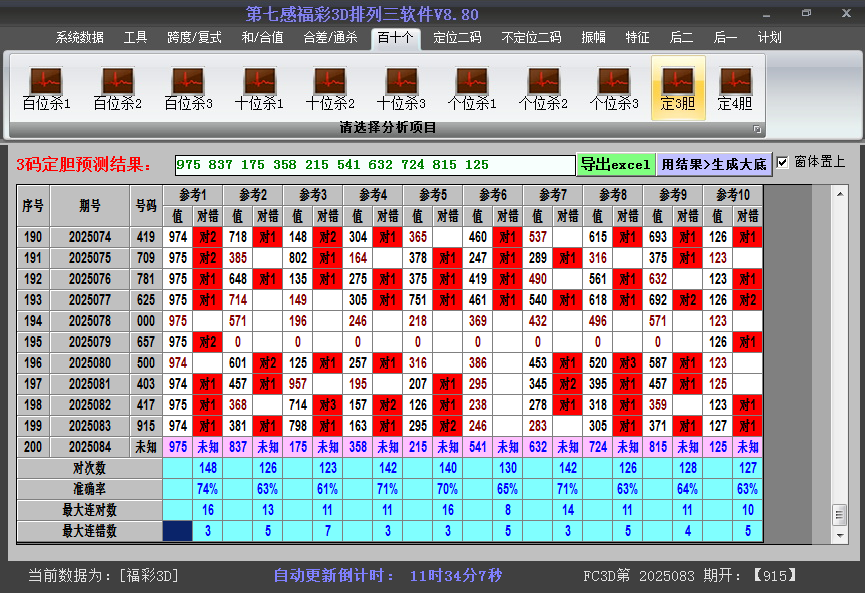Switch to the 和/合值 tab
The height and width of the screenshot is (593, 865).
click(x=263, y=38)
